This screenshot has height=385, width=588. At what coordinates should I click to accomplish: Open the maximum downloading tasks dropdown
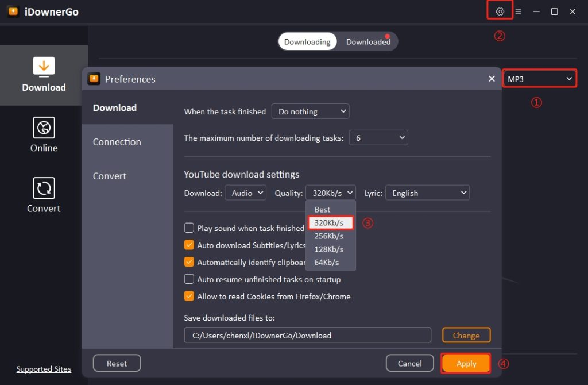[x=378, y=138]
